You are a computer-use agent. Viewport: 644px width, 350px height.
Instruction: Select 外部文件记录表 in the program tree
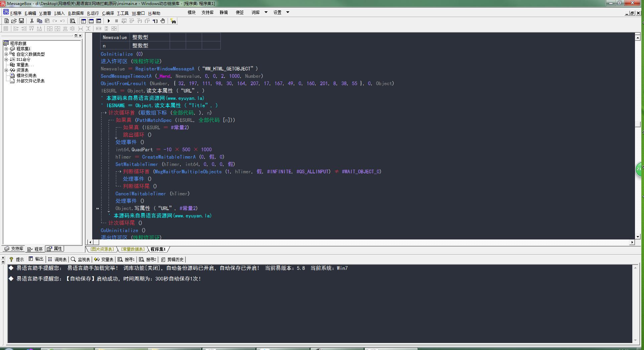coord(30,81)
